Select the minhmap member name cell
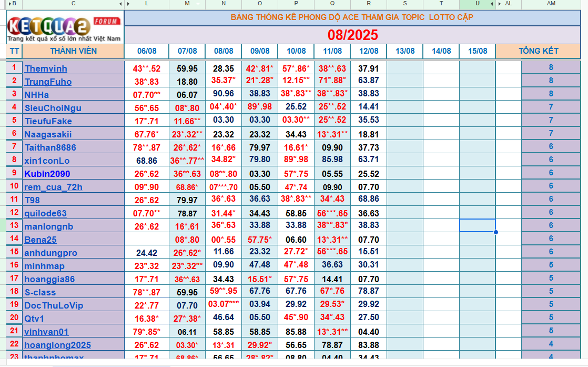 [73, 265]
